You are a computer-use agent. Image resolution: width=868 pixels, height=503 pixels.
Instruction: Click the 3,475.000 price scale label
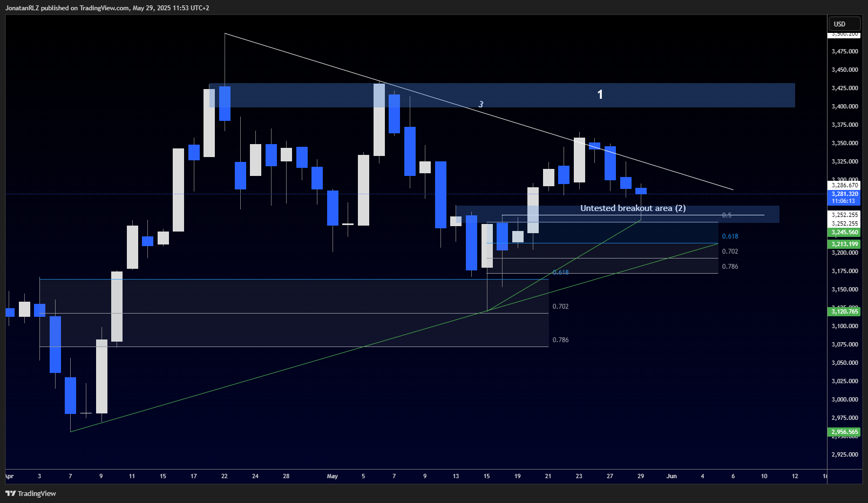tap(845, 51)
